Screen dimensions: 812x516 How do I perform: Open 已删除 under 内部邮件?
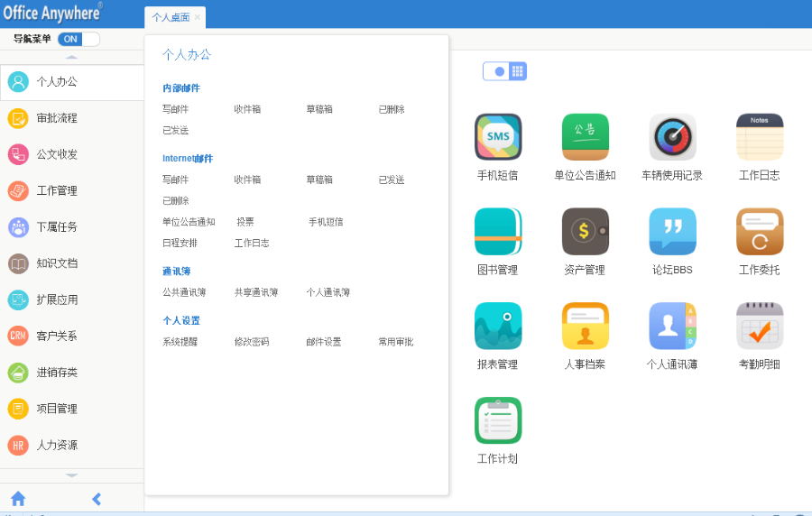click(392, 109)
